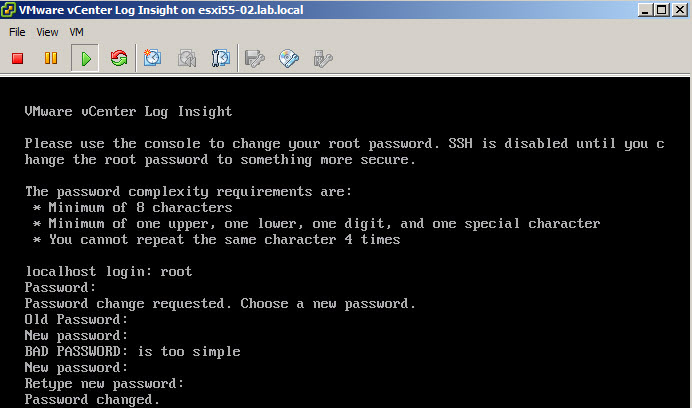The height and width of the screenshot is (408, 692).
Task: Minimize the Log Insight console window
Action: (645, 10)
